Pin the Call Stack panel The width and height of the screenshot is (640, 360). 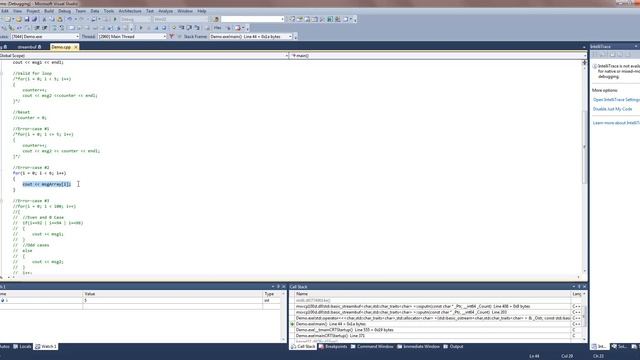[579, 287]
